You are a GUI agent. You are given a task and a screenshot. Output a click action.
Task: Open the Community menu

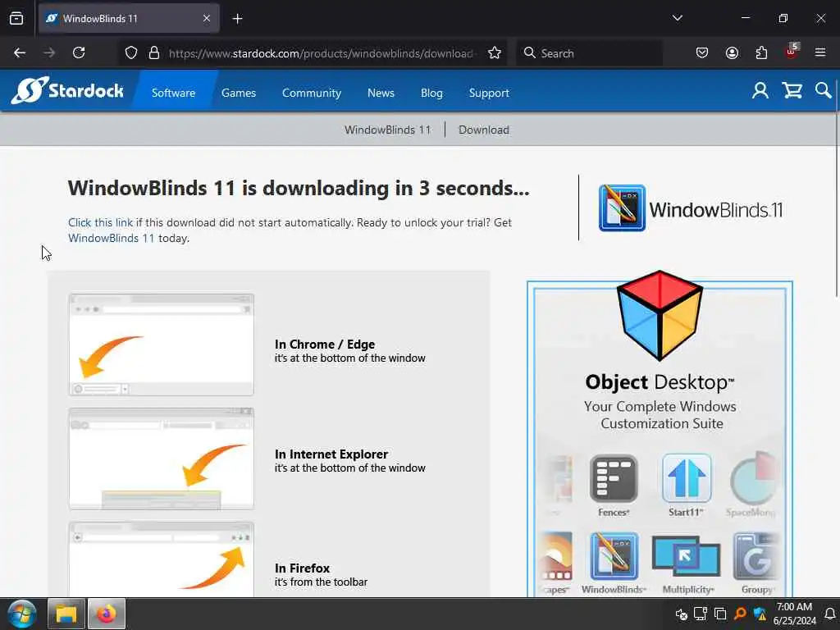(311, 93)
